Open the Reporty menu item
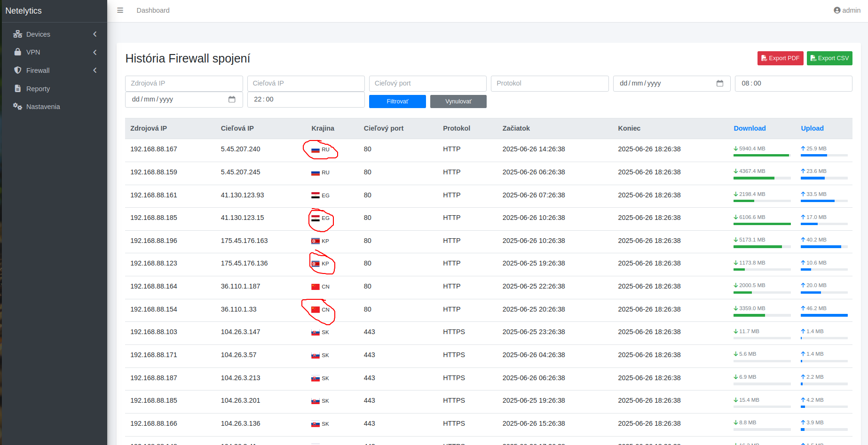Viewport: 868px width, 445px height. [38, 89]
